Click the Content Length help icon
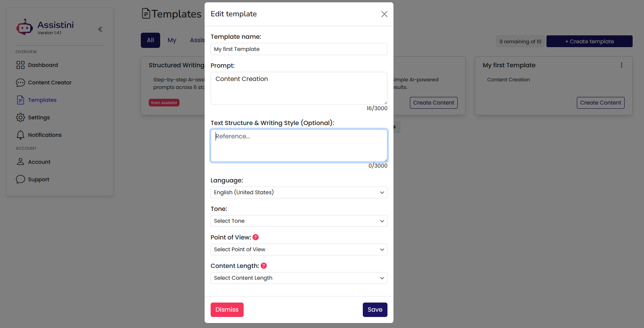Image resolution: width=644 pixels, height=328 pixels. 264,266
